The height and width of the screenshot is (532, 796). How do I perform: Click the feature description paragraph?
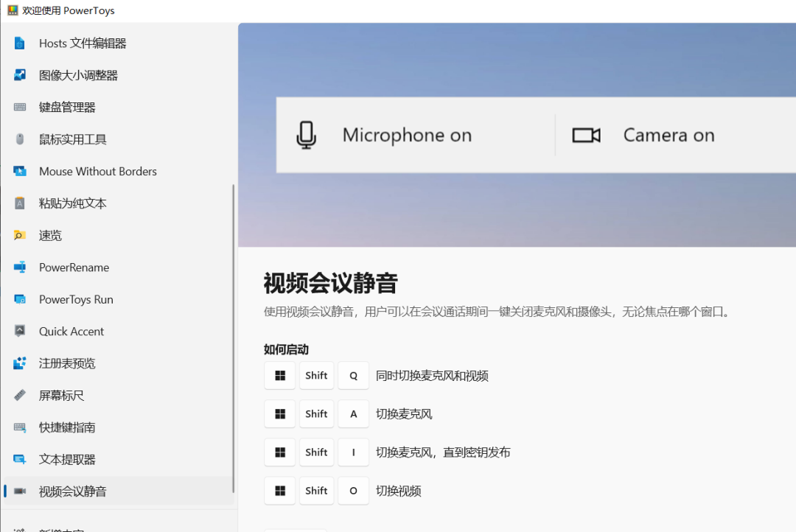click(x=498, y=311)
